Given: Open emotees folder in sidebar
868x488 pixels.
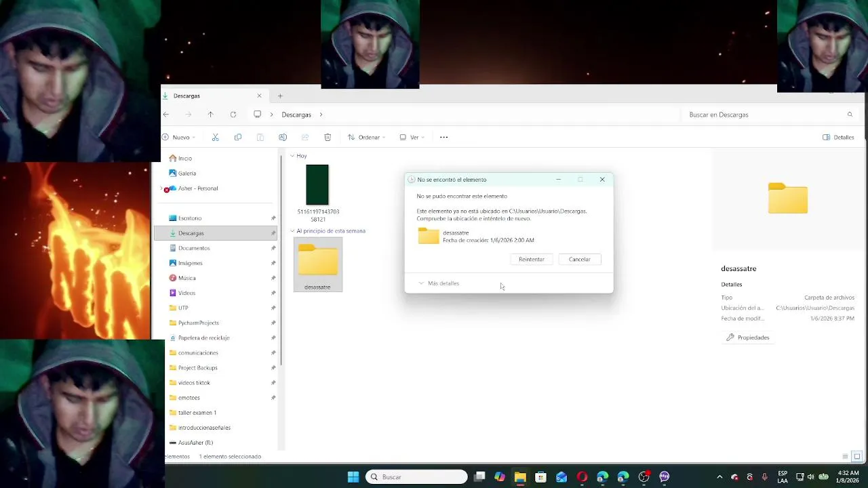Looking at the screenshot, I should 189,397.
